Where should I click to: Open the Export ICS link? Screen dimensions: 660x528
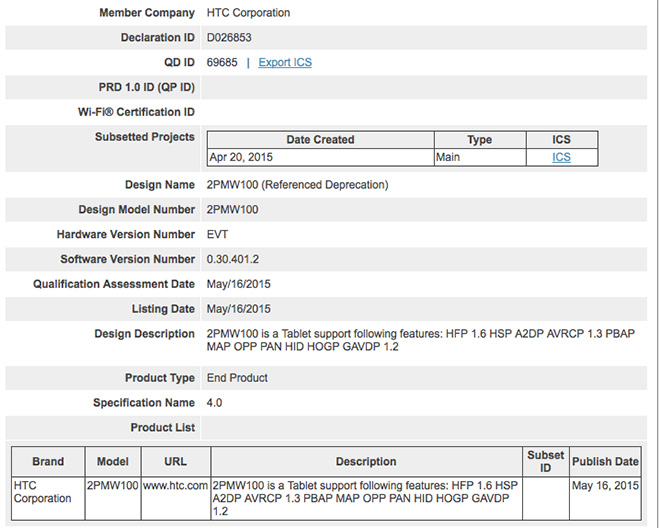[285, 62]
